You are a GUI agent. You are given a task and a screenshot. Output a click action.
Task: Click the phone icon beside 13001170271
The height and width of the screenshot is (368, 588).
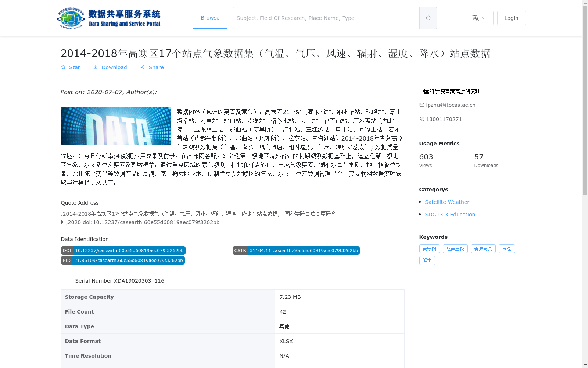click(422, 119)
